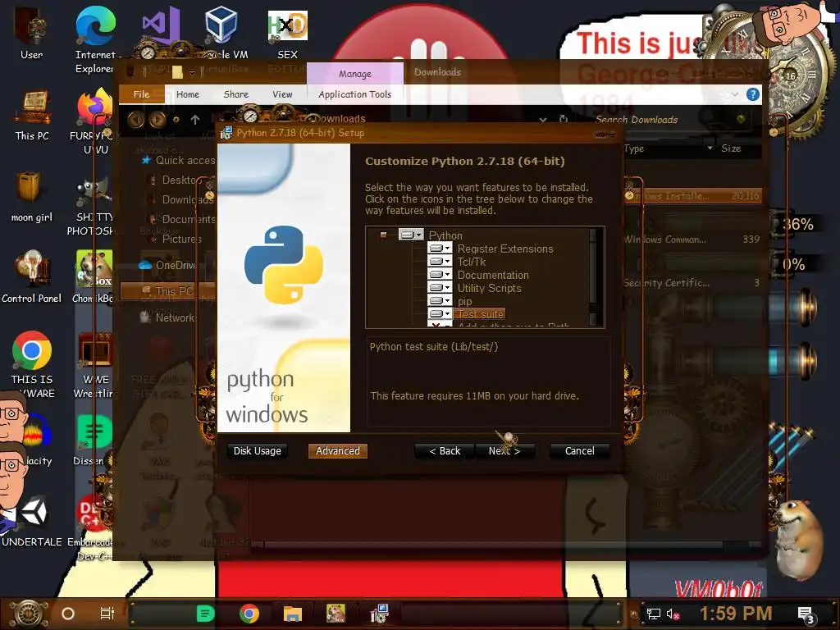Viewport: 840px width, 630px height.
Task: Open the Share ribbon tab
Action: click(x=235, y=94)
